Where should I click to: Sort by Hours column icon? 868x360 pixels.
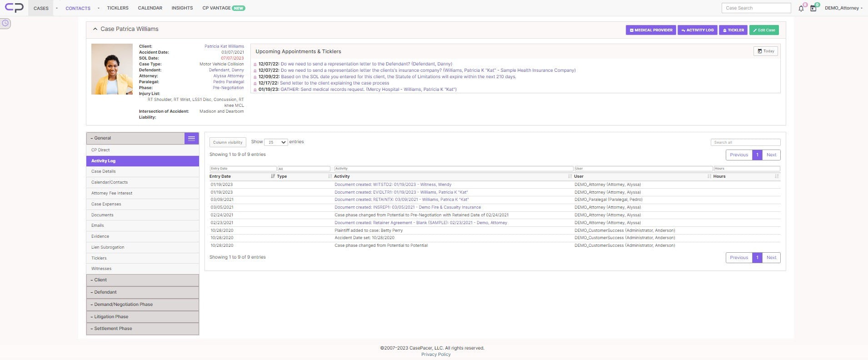[x=777, y=176]
